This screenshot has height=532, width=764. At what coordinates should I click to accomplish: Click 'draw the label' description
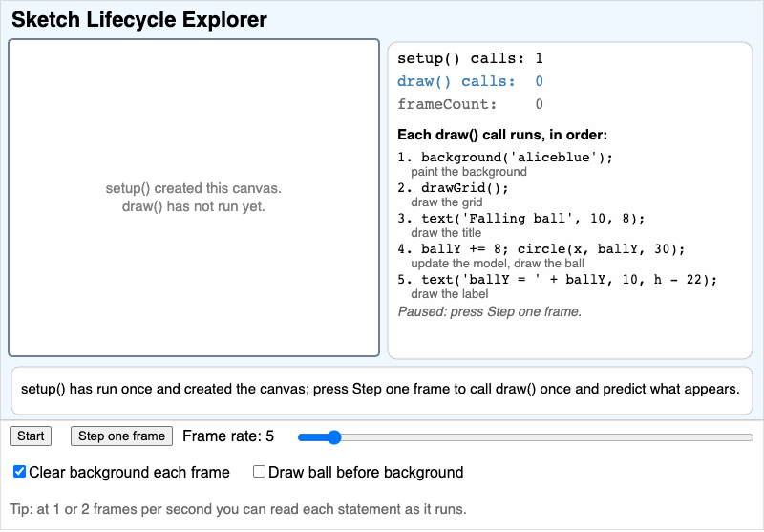449,294
